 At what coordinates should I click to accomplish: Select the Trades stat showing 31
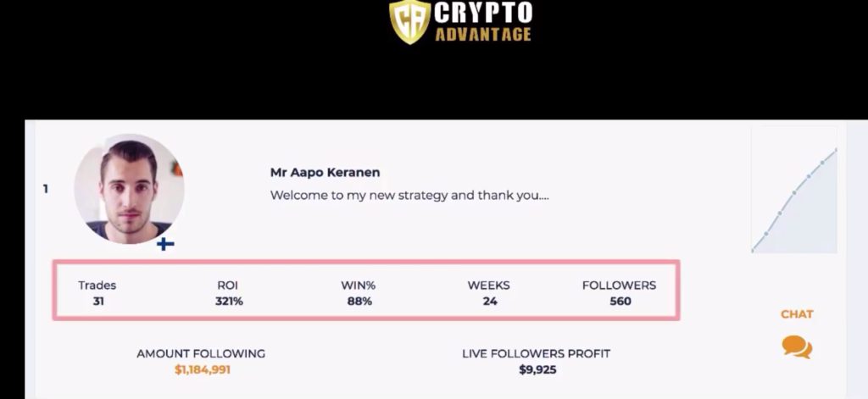[x=97, y=293]
